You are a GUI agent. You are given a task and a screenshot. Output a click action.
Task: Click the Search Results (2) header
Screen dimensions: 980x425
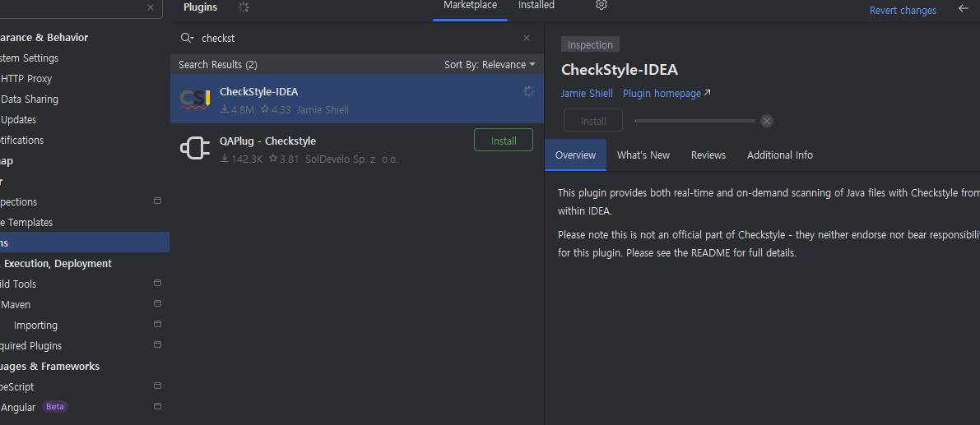pyautogui.click(x=217, y=64)
